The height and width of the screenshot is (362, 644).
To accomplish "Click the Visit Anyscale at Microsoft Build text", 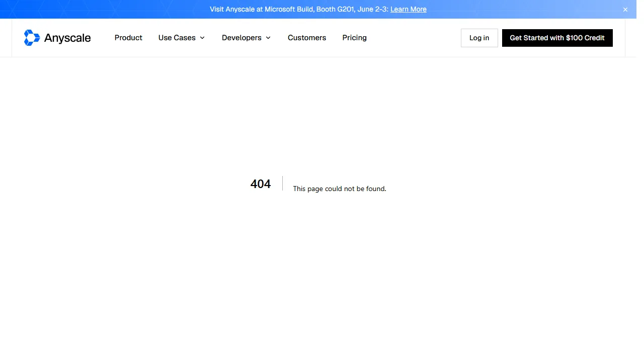I will tap(299, 9).
